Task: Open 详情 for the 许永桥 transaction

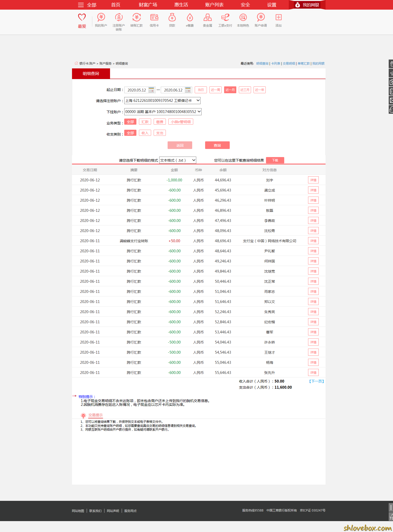Action: [313, 342]
